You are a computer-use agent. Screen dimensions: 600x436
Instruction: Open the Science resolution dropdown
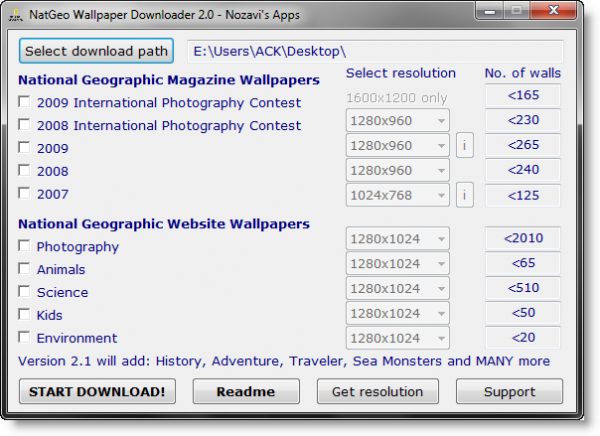(398, 288)
